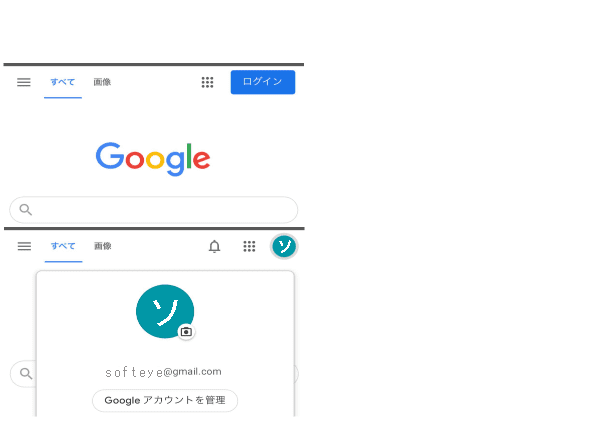The height and width of the screenshot is (428, 600).
Task: Open Google apps grid beside ログイン button
Action: click(x=207, y=82)
